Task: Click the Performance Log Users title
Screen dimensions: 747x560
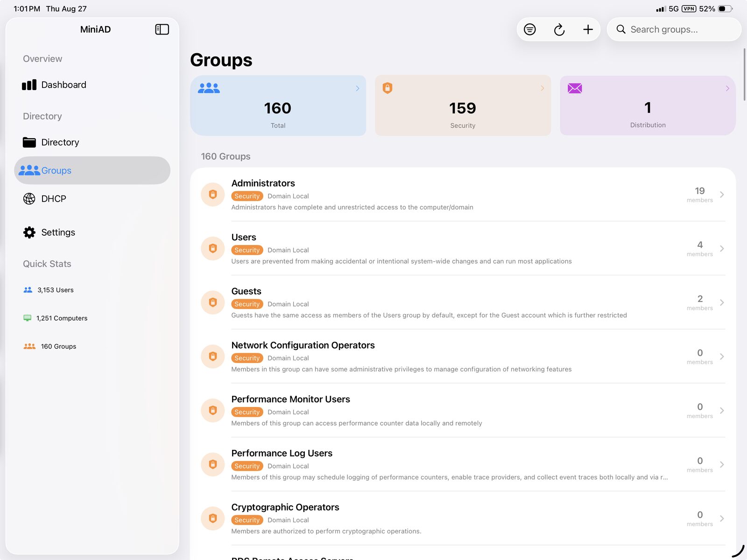Action: pos(282,453)
